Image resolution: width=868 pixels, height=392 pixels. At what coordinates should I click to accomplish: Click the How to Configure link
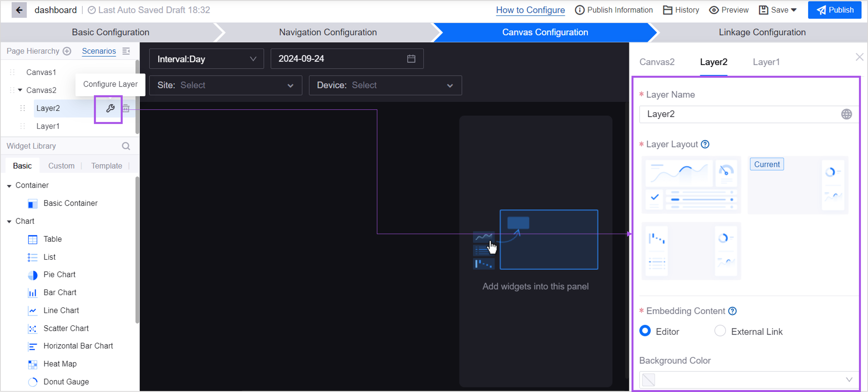click(530, 10)
